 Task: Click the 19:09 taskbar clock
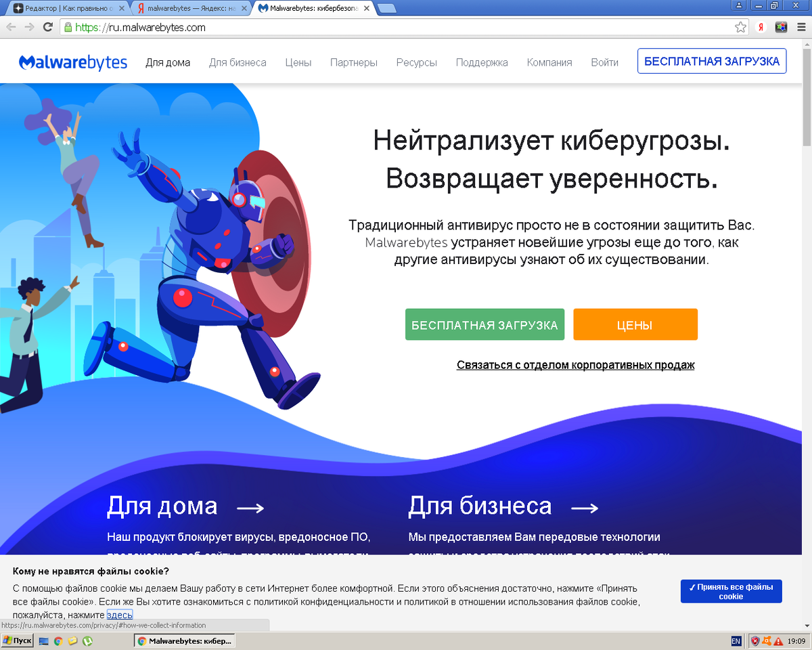tap(796, 641)
